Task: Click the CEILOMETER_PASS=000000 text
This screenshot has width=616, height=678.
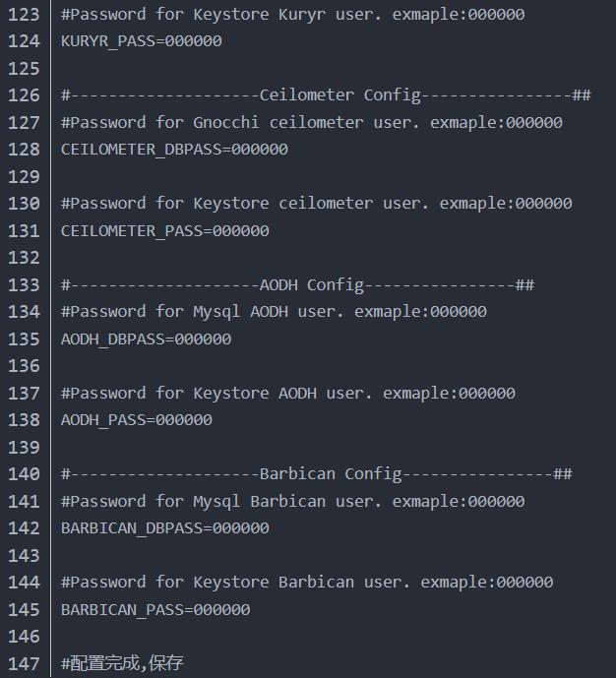Action: pos(164,231)
